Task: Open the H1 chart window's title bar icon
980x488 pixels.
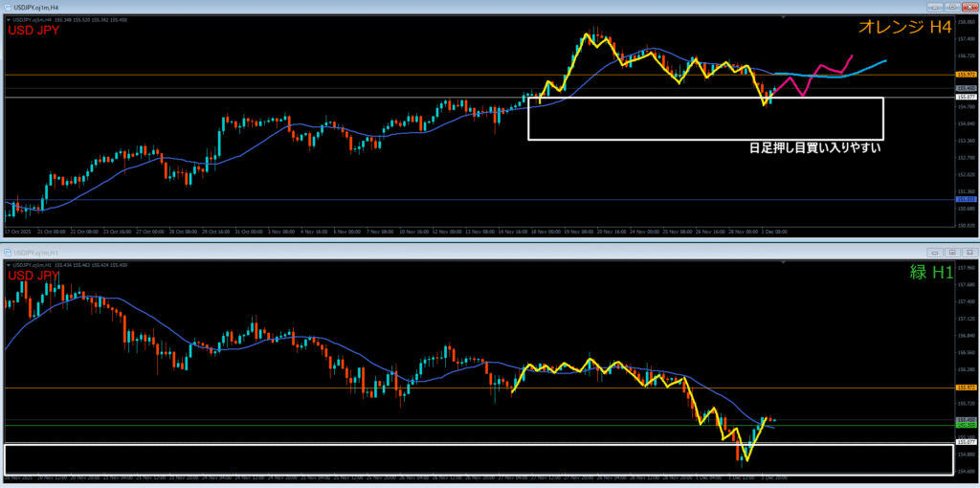Action: pos(8,253)
